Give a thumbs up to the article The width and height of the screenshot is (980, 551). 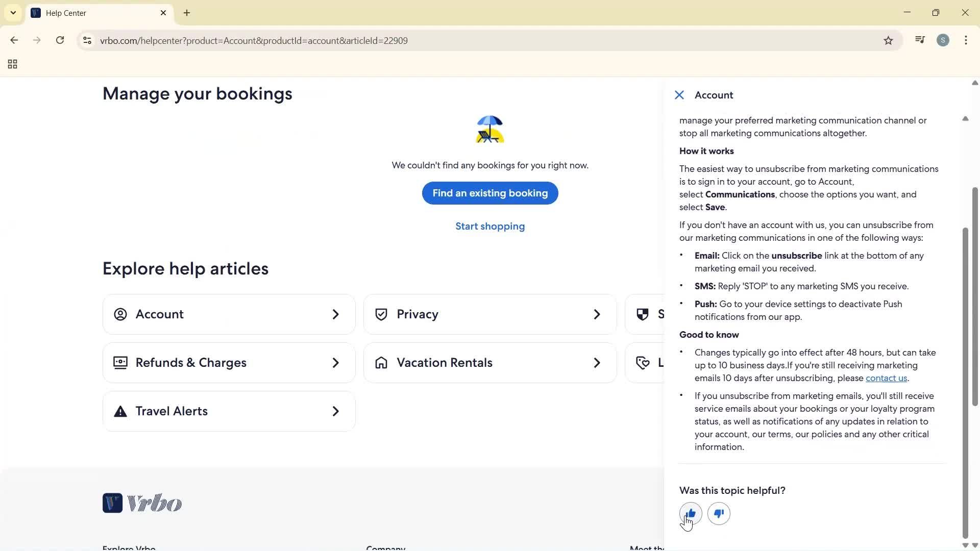pos(690,514)
